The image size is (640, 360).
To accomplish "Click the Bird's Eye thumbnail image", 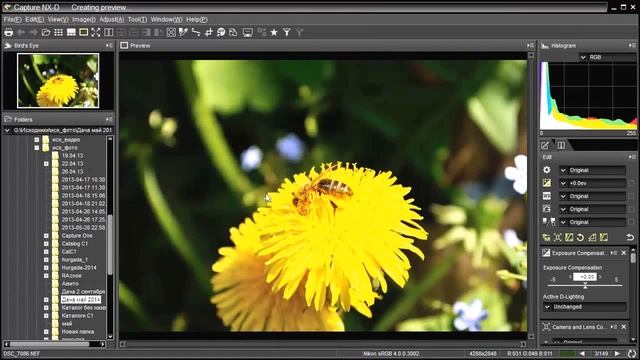I will click(58, 80).
